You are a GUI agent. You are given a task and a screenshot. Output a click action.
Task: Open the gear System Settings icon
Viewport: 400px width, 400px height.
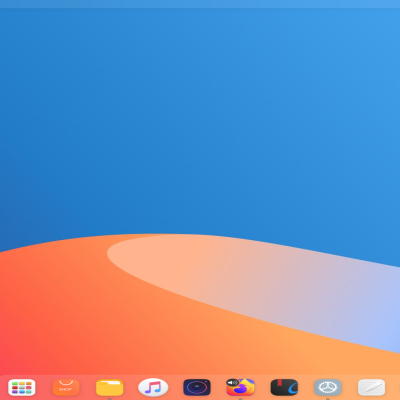tap(328, 387)
